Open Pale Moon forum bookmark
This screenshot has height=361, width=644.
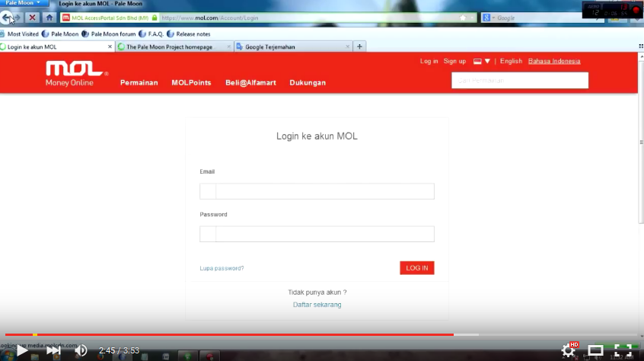[x=108, y=34]
